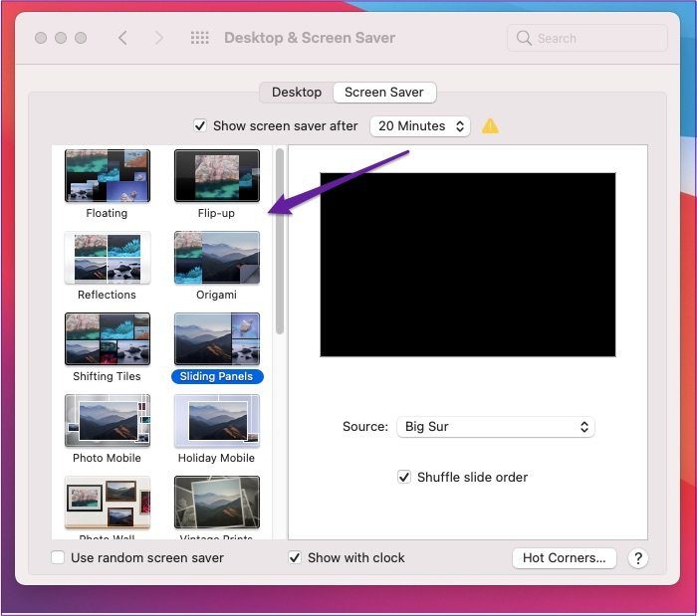Viewport: 697px width, 616px height.
Task: Click the screen saver list scrollbar
Action: coord(279,242)
